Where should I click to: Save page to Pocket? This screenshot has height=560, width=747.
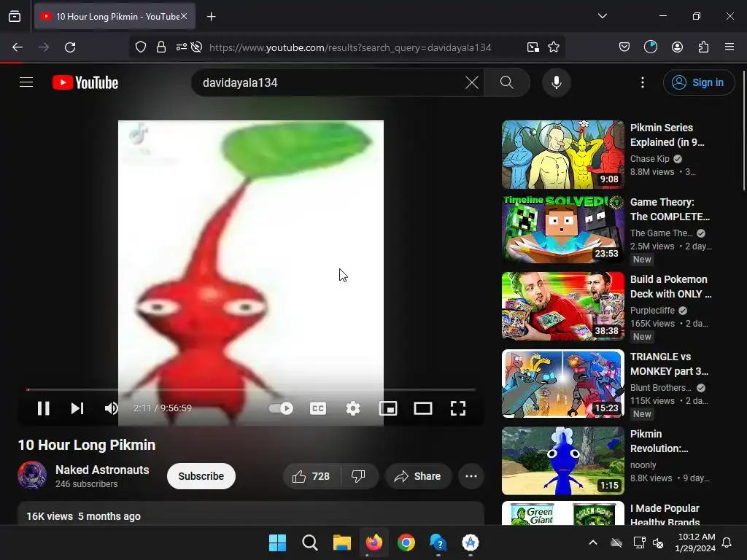click(x=624, y=47)
